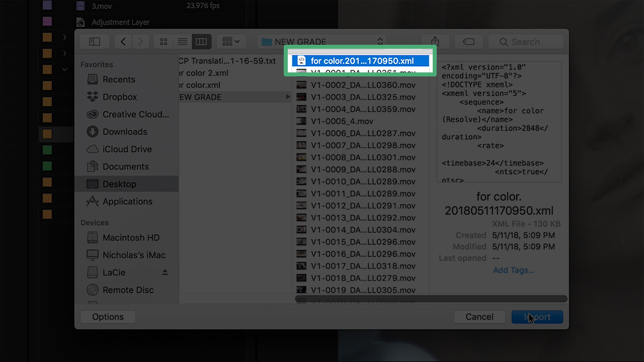Open the item grouping dropdown
This screenshot has height=362, width=644.
coord(231,41)
